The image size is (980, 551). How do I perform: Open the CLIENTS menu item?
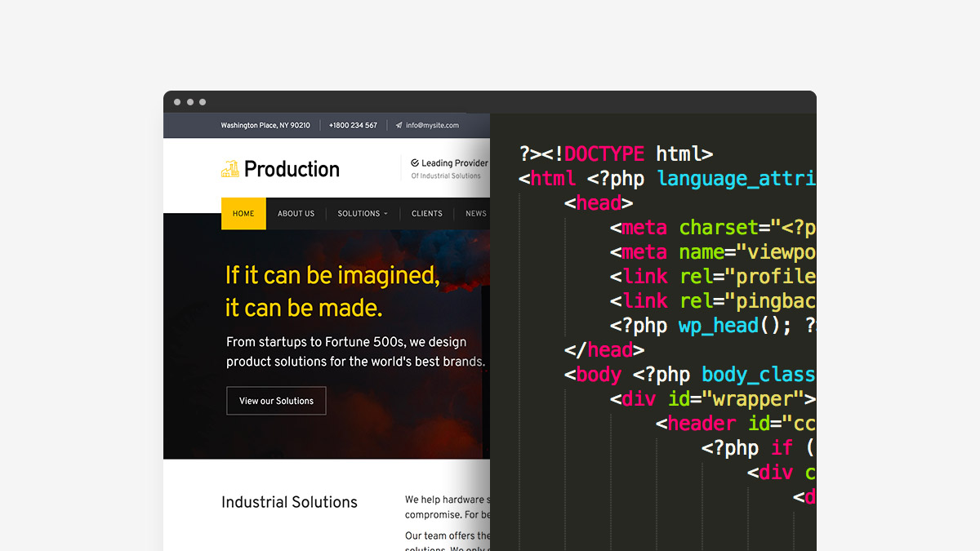(x=427, y=214)
